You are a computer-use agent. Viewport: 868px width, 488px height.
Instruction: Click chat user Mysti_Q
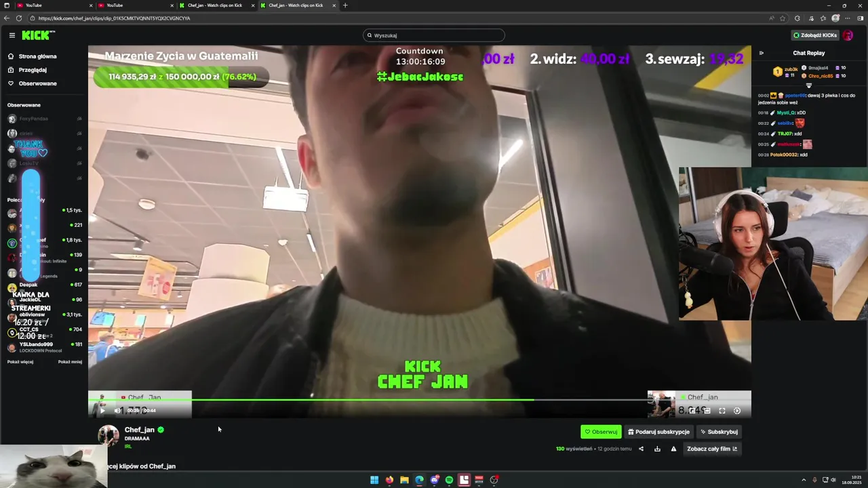786,113
